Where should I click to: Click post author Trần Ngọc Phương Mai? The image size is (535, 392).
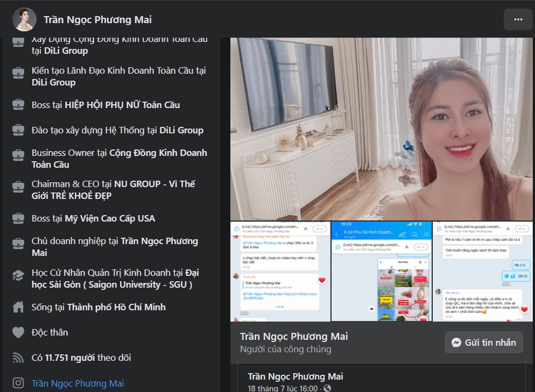(x=295, y=376)
